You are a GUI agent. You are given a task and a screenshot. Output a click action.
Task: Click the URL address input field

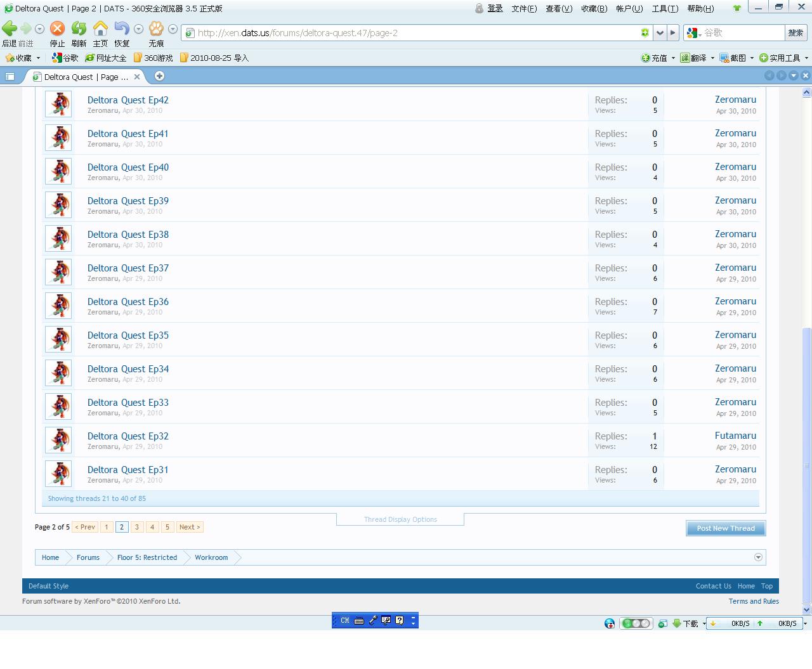[x=417, y=33]
